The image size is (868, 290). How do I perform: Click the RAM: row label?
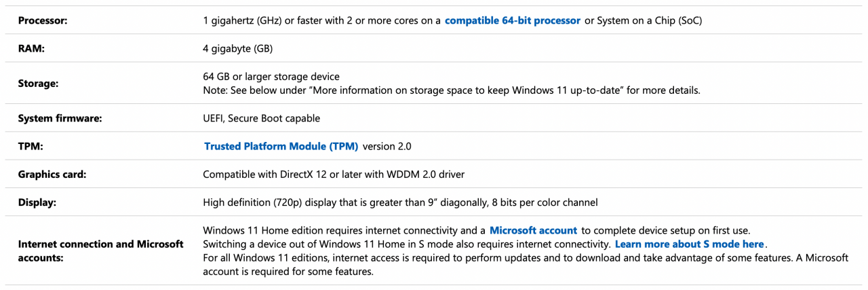(31, 48)
